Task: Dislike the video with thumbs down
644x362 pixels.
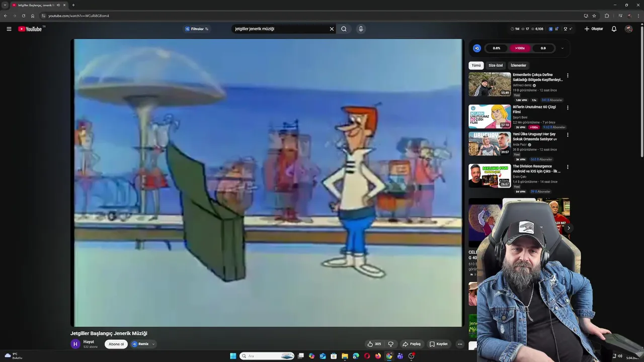Action: pyautogui.click(x=390, y=344)
